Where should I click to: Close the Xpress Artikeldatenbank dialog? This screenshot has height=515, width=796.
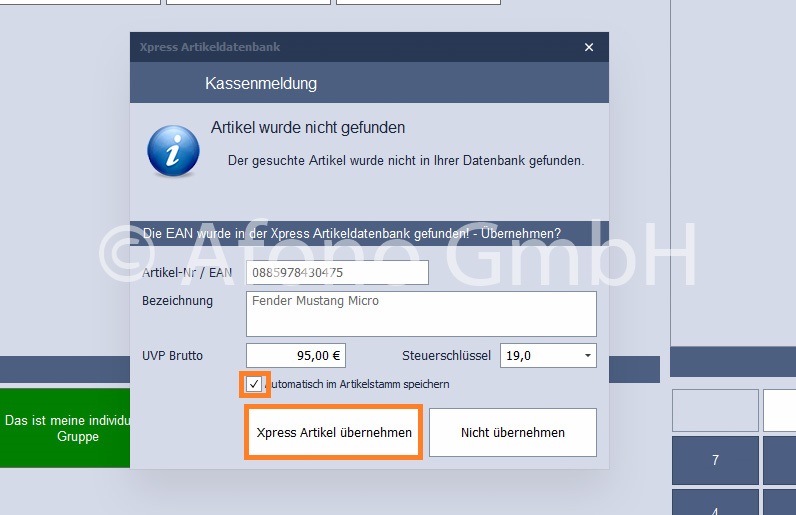(x=588, y=47)
